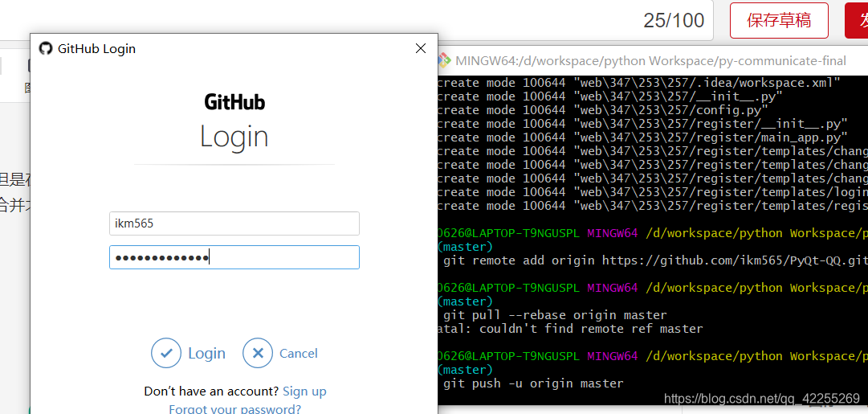
Task: Click the 'git pull --rebase origin master' line
Action: [x=555, y=315]
